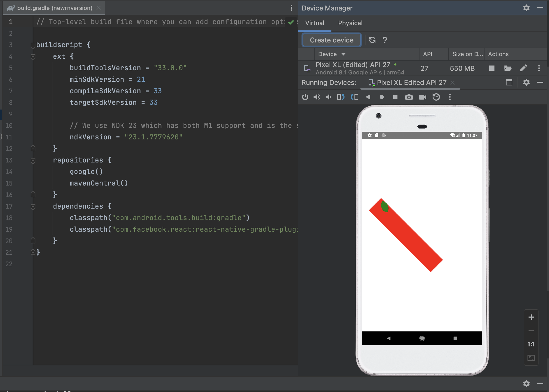Rotate the emulator screen left
Image resolution: width=549 pixels, height=392 pixels.
(340, 97)
